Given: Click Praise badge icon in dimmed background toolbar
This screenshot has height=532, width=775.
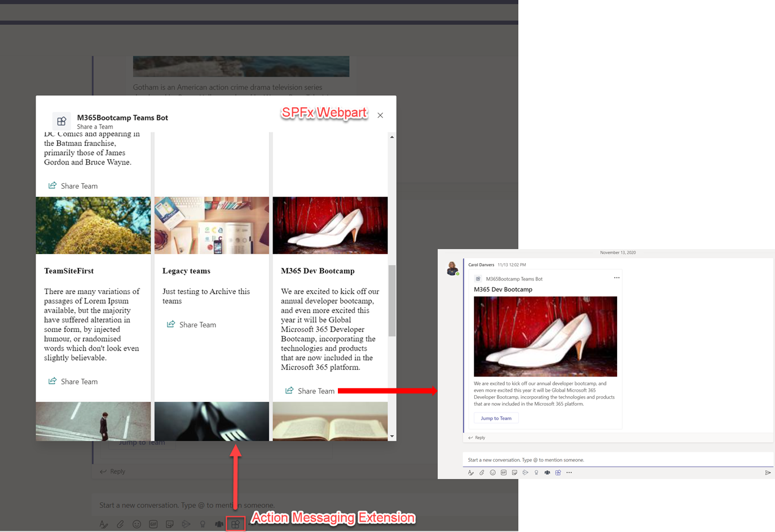Looking at the screenshot, I should click(202, 524).
